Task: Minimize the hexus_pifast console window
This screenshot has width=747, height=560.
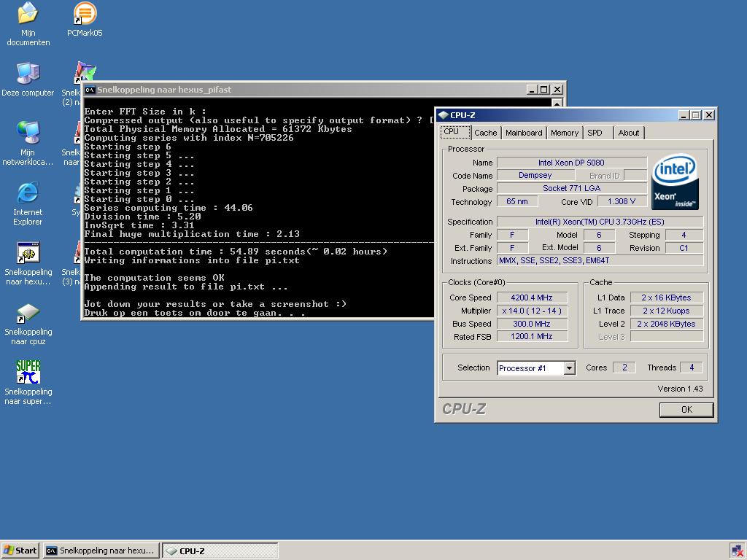Action: [x=533, y=90]
